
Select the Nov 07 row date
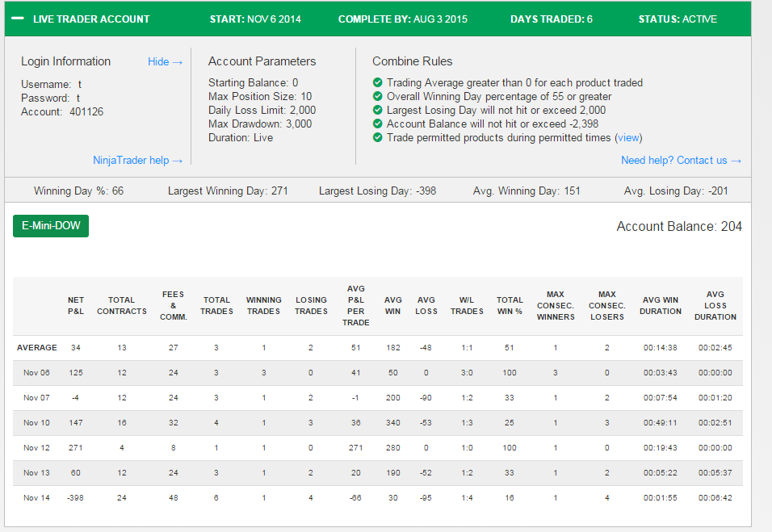click(36, 398)
